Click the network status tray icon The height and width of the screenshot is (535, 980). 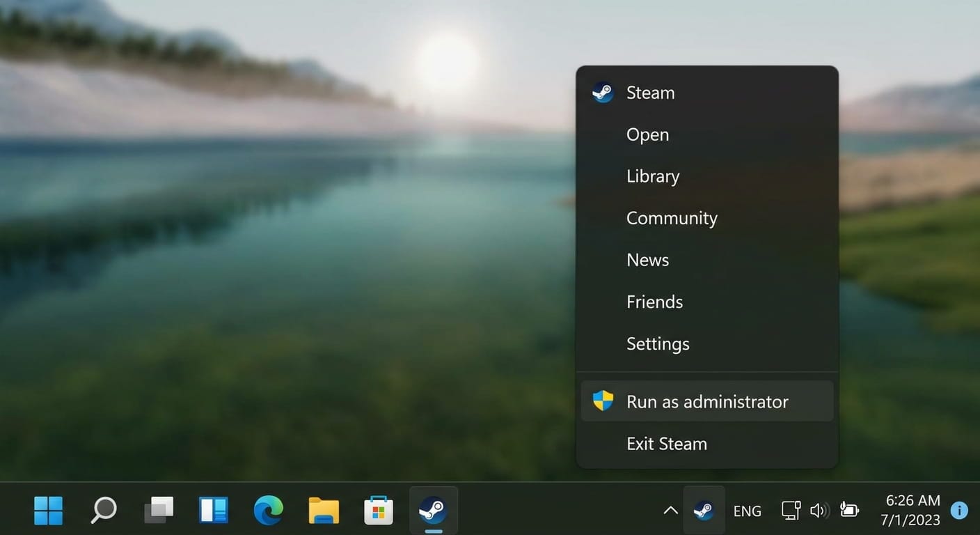791,511
